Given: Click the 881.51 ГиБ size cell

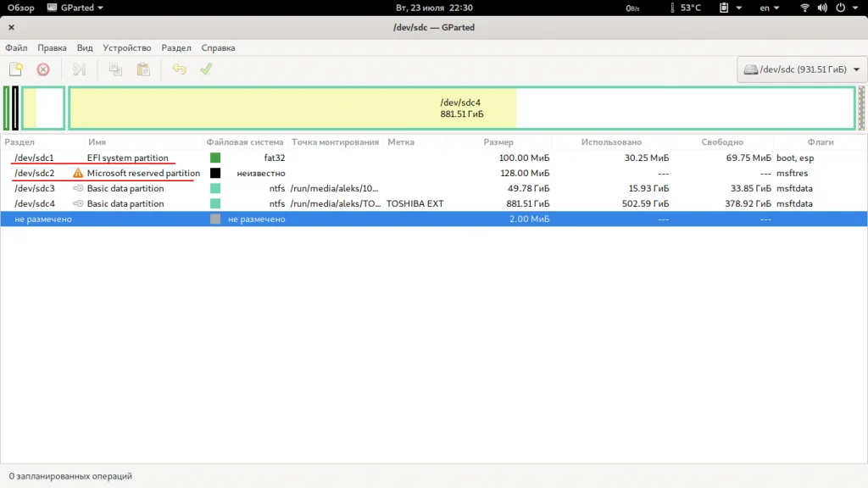Looking at the screenshot, I should coord(528,203).
